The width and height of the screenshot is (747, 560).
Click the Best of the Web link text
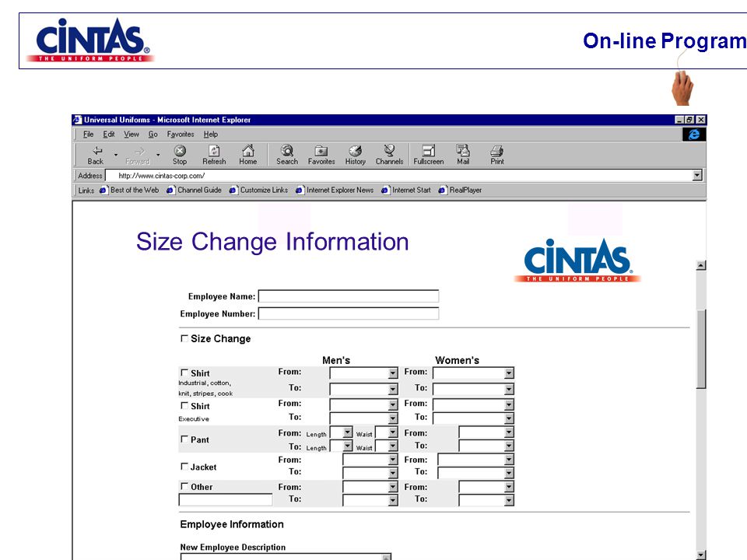[135, 190]
